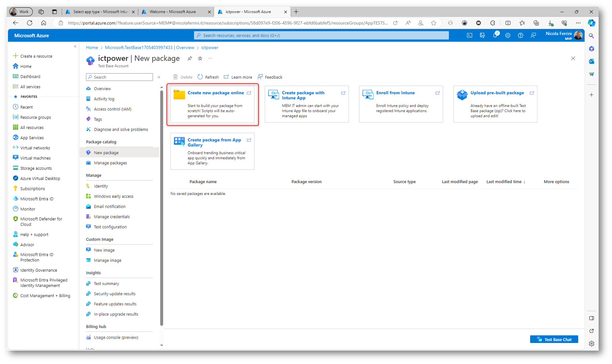Select the Upload pre-built package card

pos(497,93)
